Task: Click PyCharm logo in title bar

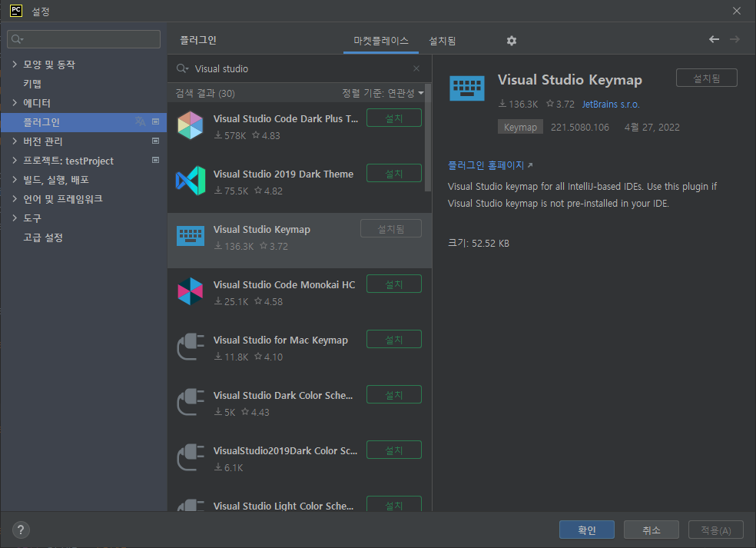Action: pyautogui.click(x=16, y=11)
